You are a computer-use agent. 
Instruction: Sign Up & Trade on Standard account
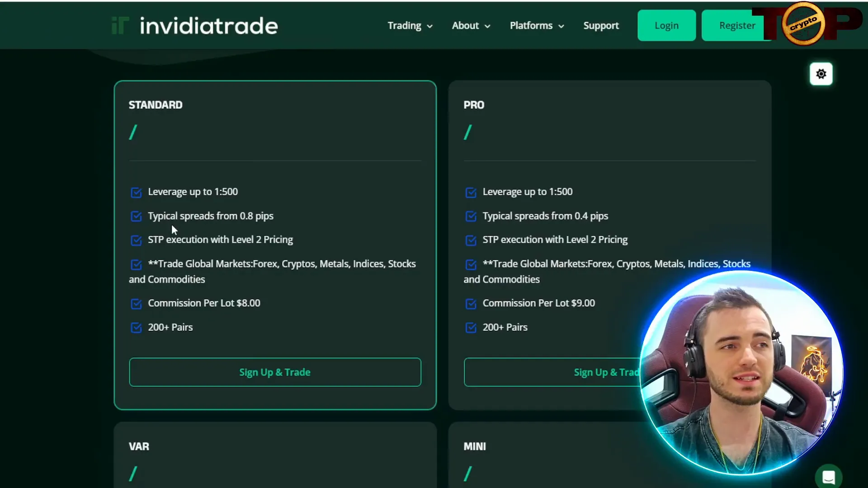coord(275,372)
